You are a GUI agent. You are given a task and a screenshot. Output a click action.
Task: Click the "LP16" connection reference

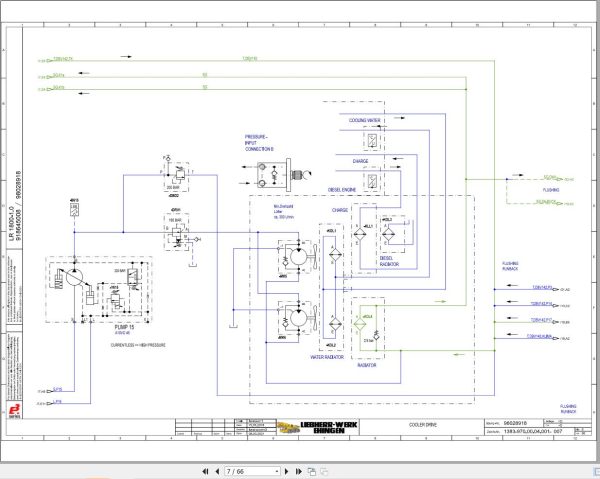point(57,402)
